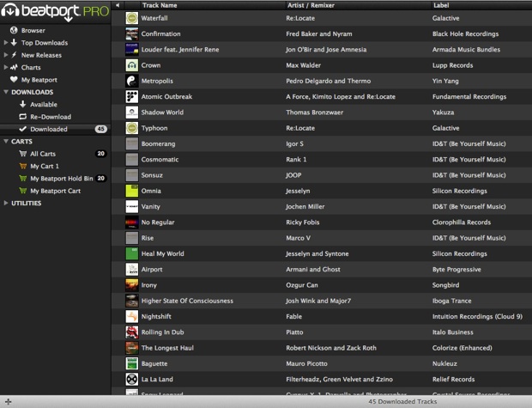Screen dimensions: 532x408
Task: Select the Shadow World track
Action: [322, 113]
